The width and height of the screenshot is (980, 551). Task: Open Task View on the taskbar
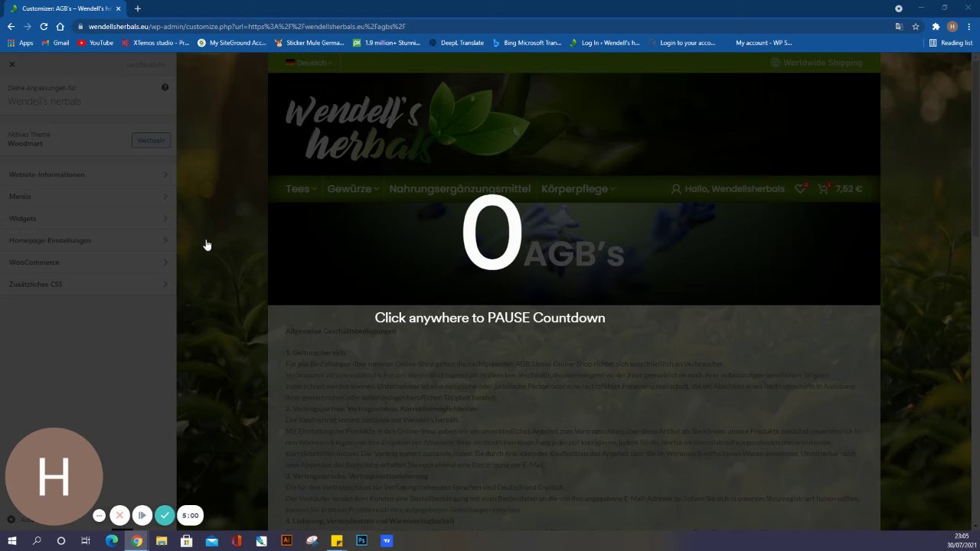coord(86,540)
